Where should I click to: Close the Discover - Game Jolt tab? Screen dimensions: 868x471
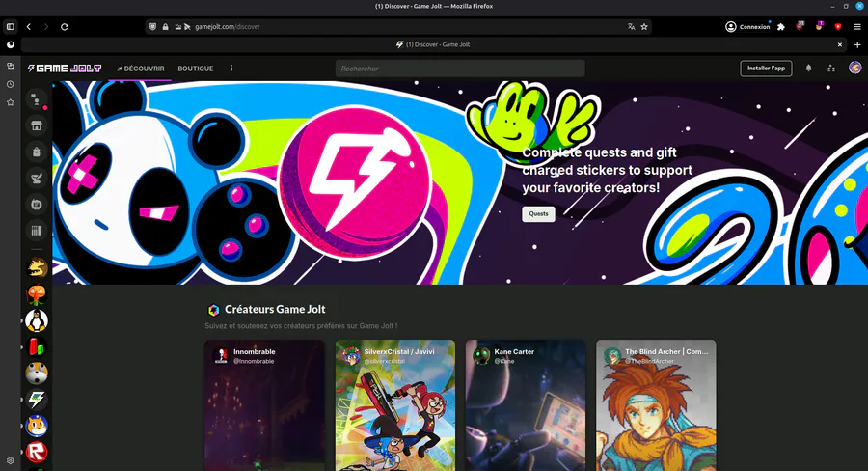click(840, 45)
